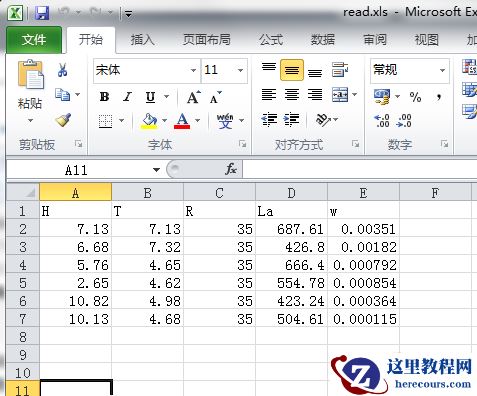Image resolution: width=477 pixels, height=396 pixels.
Task: Decrease indent icon
Action: [269, 120]
